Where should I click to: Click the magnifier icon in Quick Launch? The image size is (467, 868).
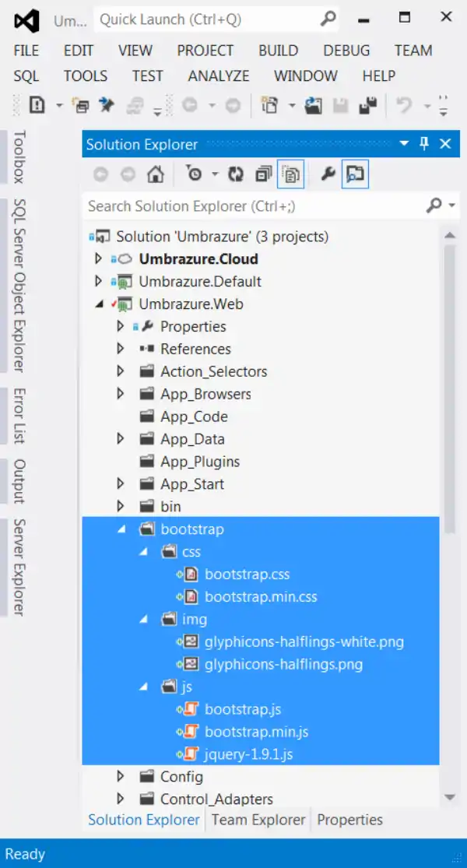[328, 19]
